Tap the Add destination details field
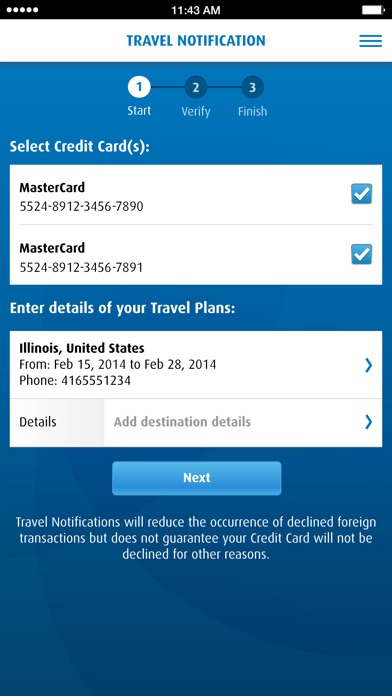Viewport: 392px width, 696px height. tap(243, 422)
